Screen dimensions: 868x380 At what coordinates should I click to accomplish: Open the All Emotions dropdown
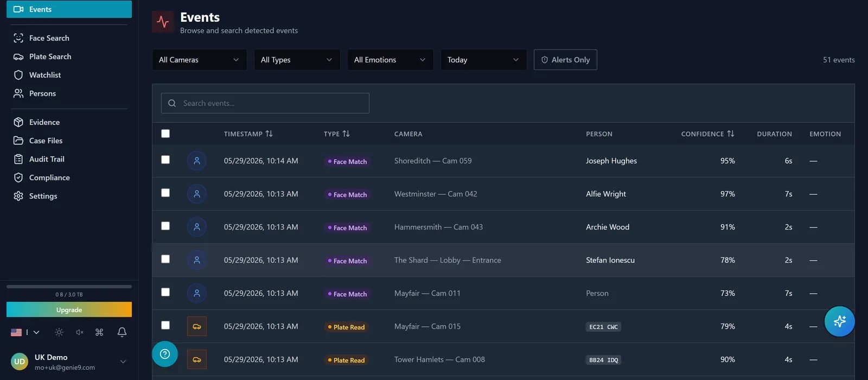pos(390,60)
